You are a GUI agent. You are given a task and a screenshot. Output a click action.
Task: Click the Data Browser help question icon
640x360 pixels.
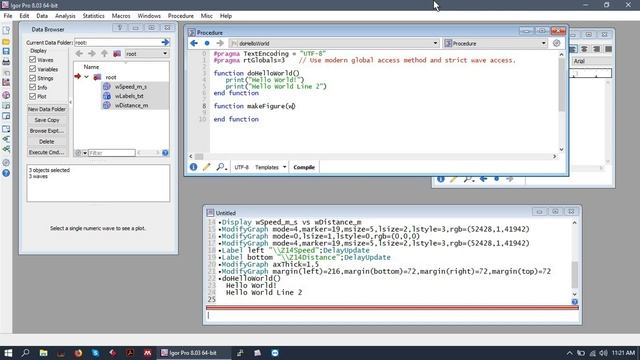coord(165,153)
